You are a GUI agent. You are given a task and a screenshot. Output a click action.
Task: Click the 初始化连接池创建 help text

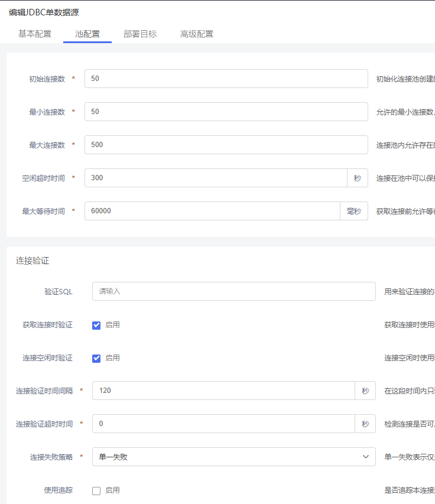click(x=405, y=79)
